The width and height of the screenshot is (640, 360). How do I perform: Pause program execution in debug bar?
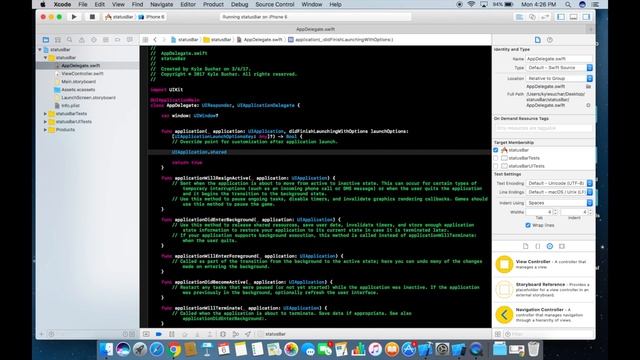click(x=172, y=334)
